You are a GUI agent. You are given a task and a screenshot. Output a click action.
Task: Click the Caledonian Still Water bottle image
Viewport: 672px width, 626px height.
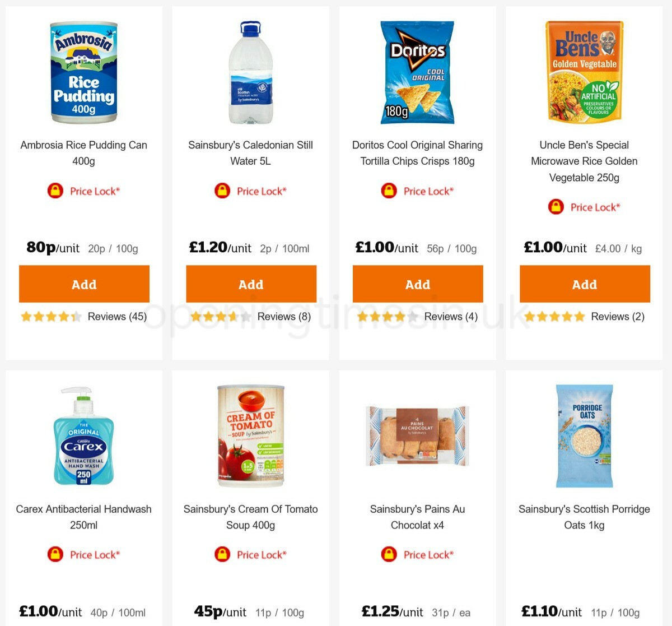[x=250, y=73]
